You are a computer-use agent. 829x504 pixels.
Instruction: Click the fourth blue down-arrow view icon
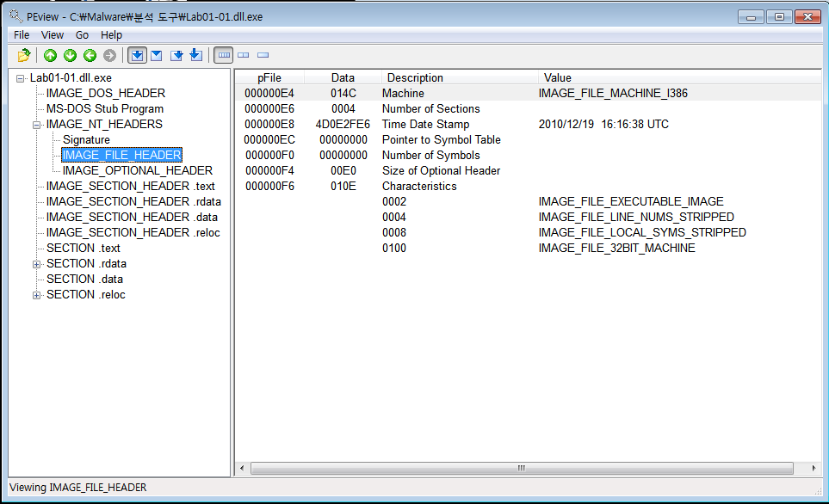(x=196, y=55)
